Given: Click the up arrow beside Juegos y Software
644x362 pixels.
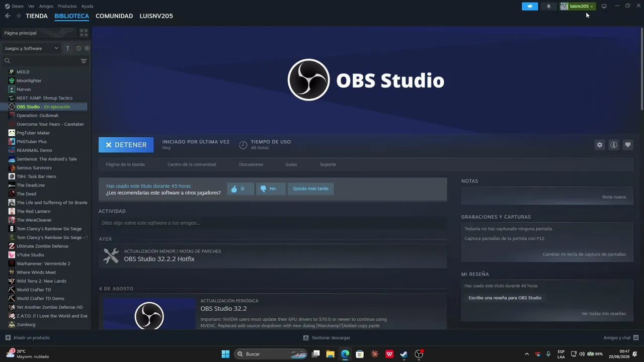Looking at the screenshot, I should point(68,48).
